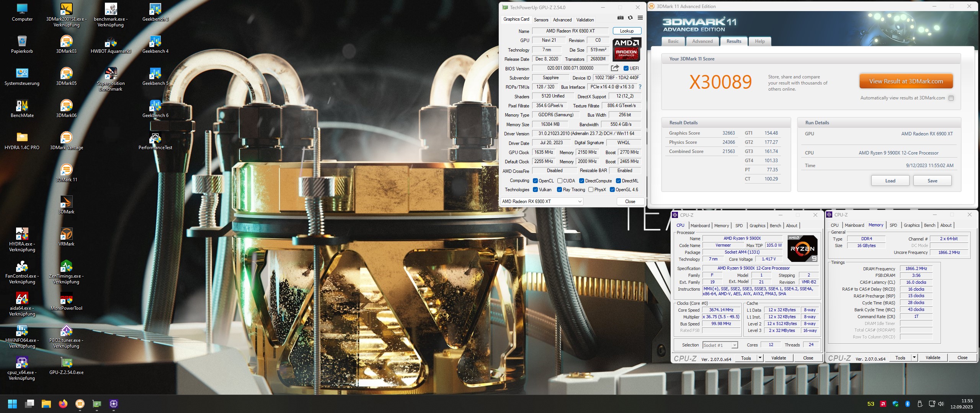The height and width of the screenshot is (413, 980).
Task: Toggle the Vulkan checkbox
Action: (x=536, y=190)
